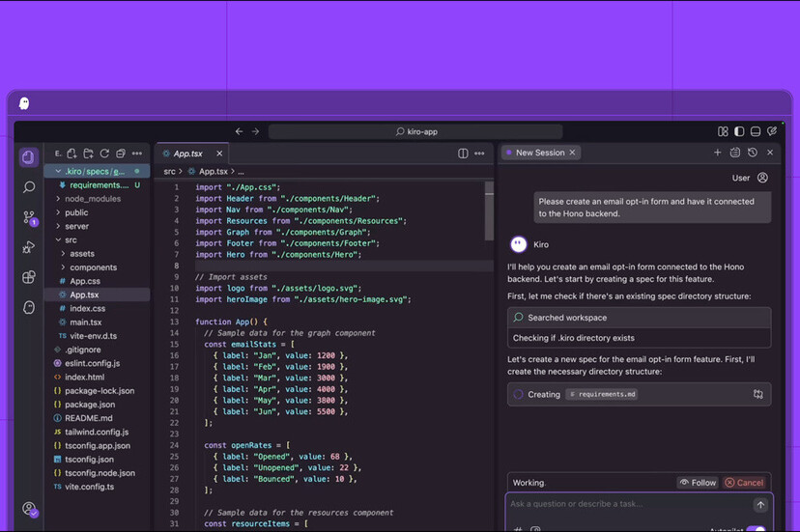Close the New Session chat tab

pyautogui.click(x=572, y=153)
